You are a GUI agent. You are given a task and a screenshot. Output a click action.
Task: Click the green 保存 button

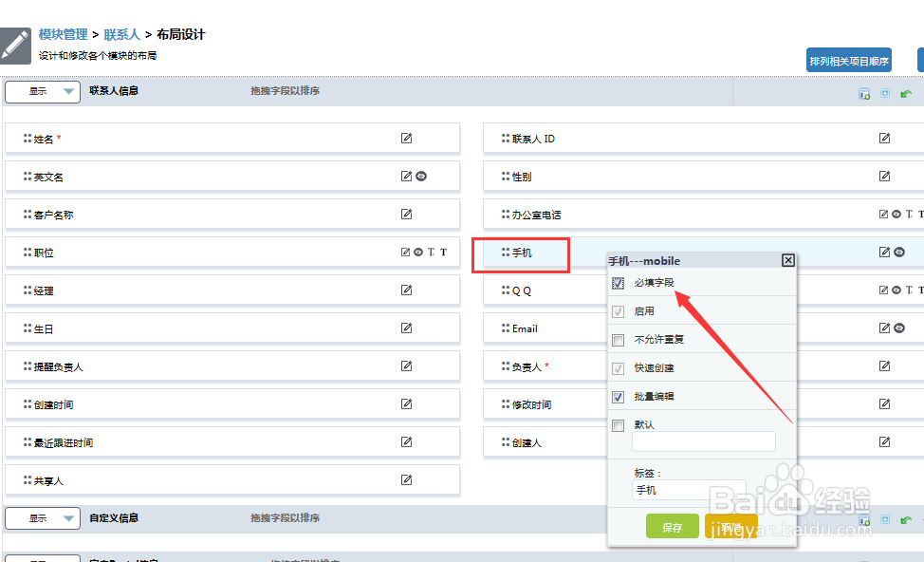[673, 527]
